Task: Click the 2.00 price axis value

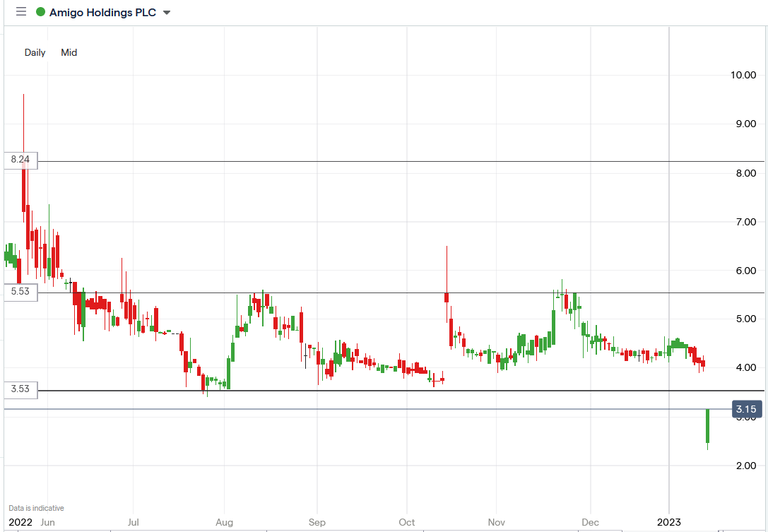Action: (x=746, y=466)
